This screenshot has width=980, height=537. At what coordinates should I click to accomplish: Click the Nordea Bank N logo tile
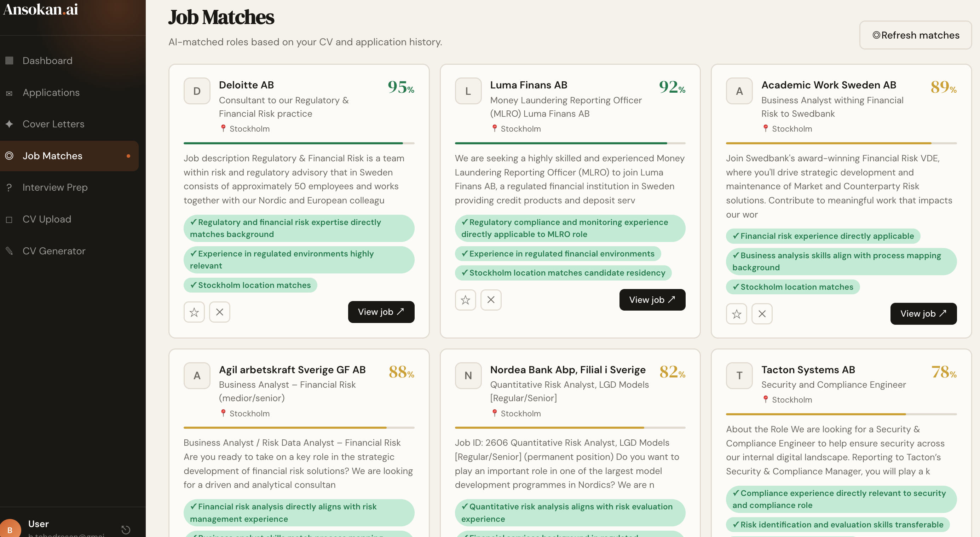click(x=468, y=376)
